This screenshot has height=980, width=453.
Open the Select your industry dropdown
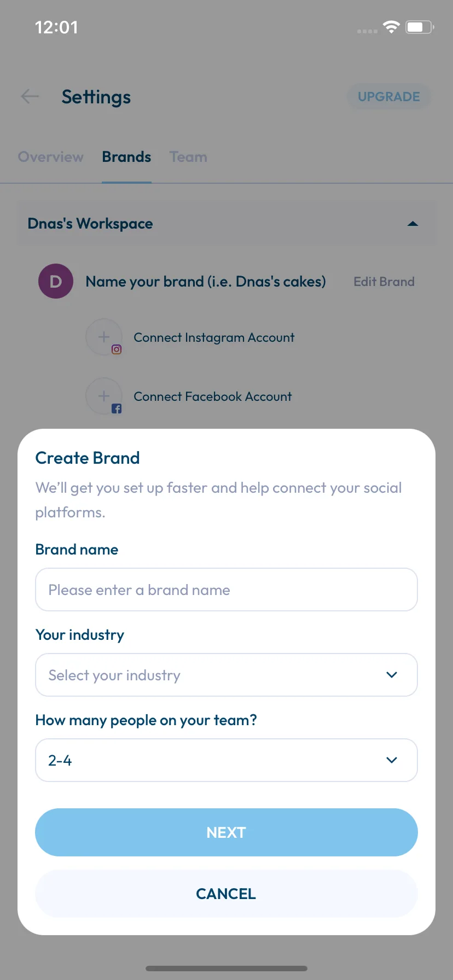click(226, 675)
